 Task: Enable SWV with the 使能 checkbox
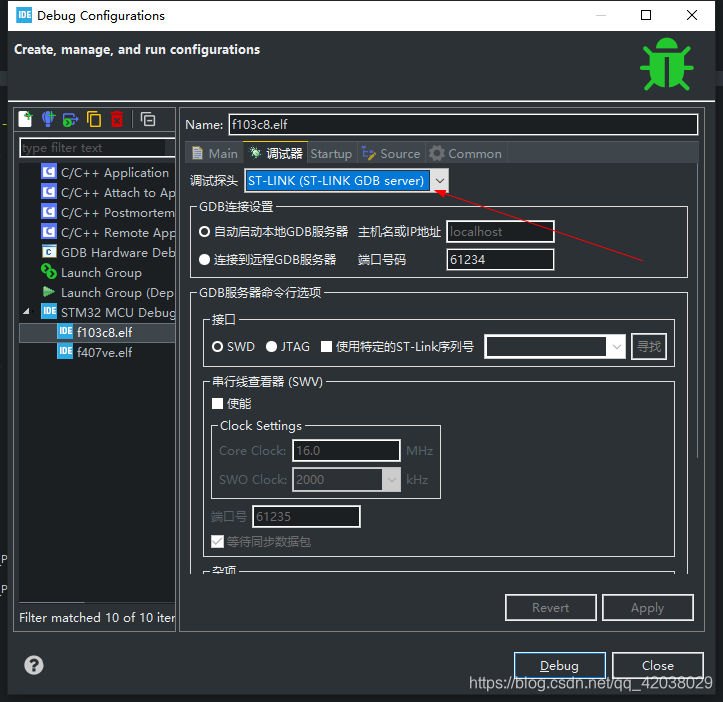tap(217, 404)
